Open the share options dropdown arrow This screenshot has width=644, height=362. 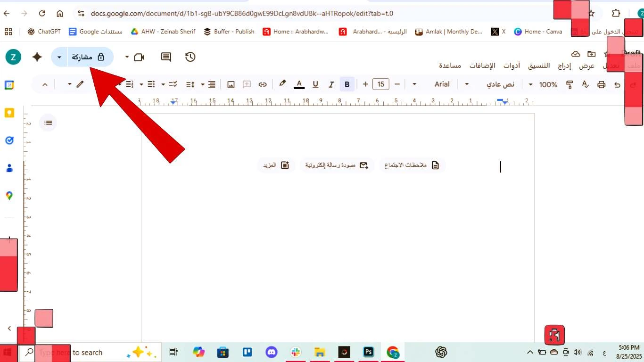[x=59, y=57]
